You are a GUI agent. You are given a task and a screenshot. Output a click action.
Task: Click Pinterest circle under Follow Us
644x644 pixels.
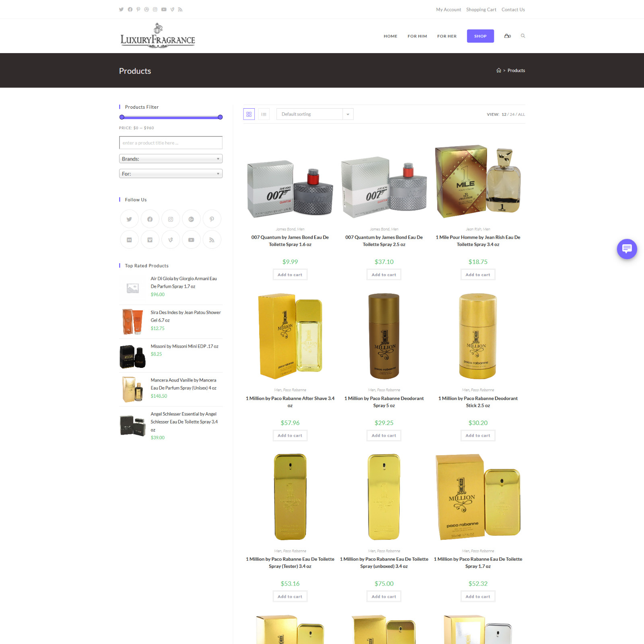click(x=212, y=219)
